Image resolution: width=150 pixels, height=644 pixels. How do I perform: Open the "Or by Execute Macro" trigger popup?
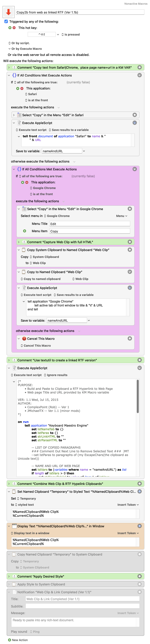(x=25, y=49)
